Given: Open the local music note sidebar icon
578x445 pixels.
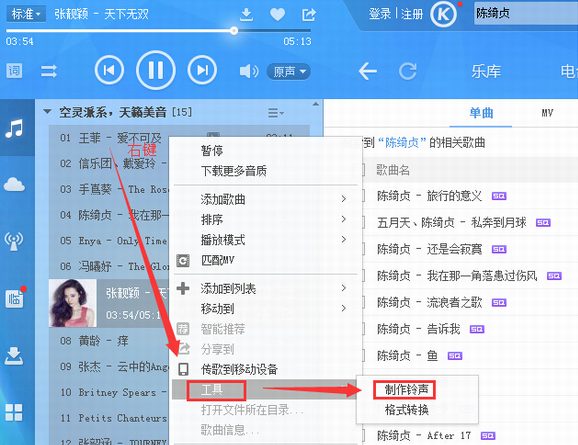Looking at the screenshot, I should click(14, 128).
